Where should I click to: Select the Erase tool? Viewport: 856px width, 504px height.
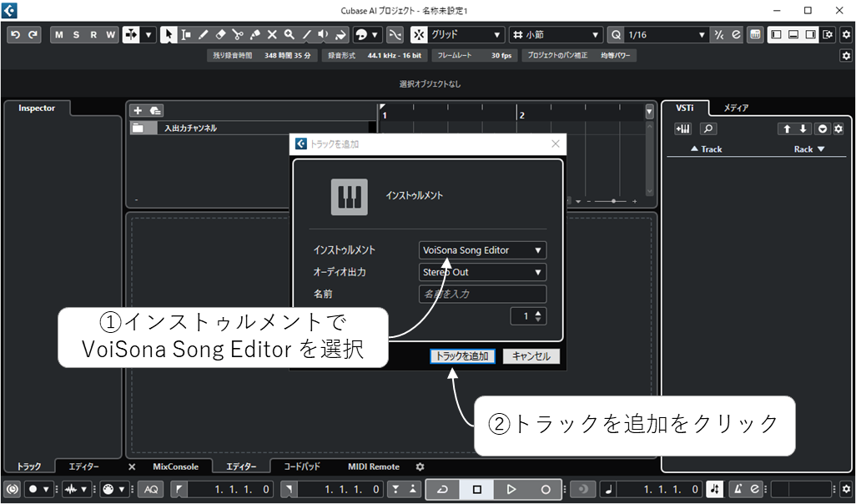point(220,35)
